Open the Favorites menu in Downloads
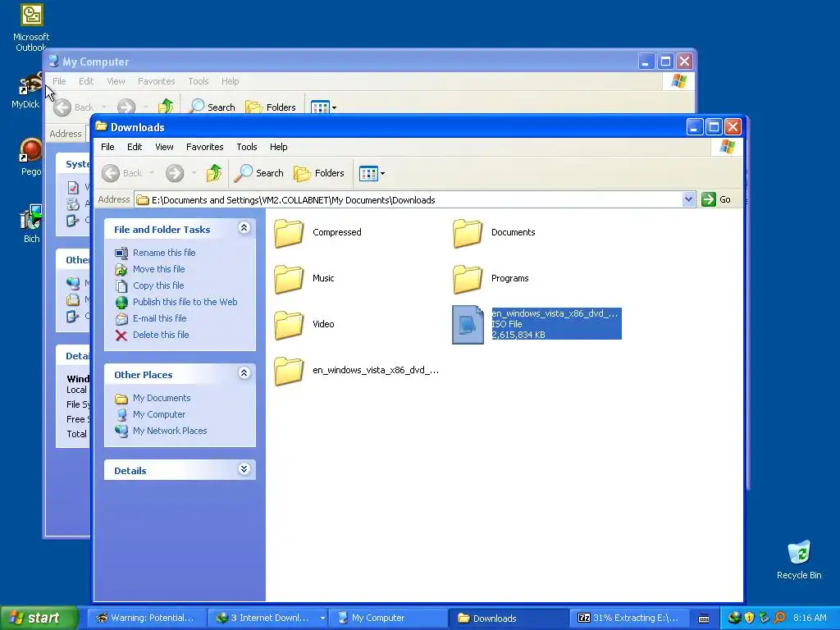Screen dimensions: 840x630 click(x=204, y=147)
